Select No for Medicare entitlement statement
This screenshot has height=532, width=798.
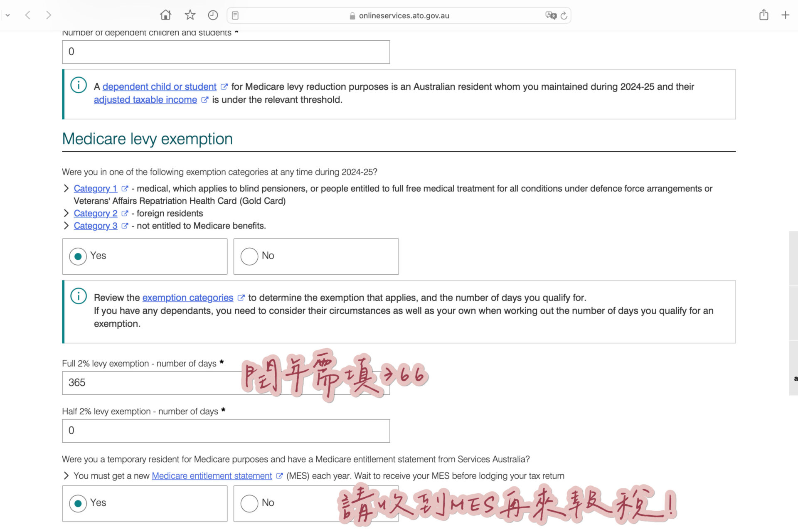pyautogui.click(x=249, y=503)
